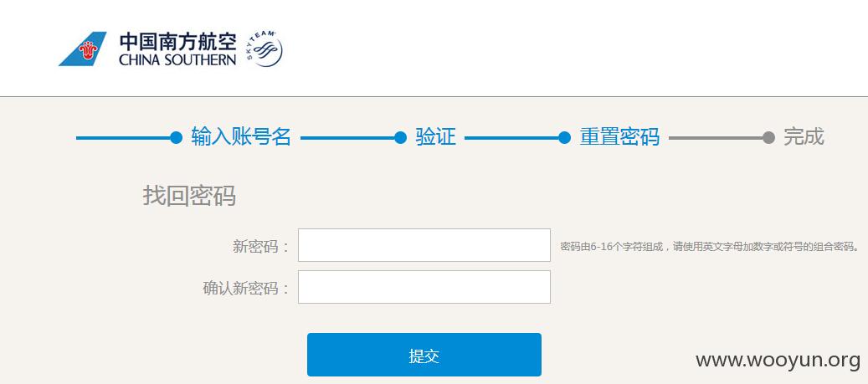Focus the 新密码 input field

(x=424, y=245)
